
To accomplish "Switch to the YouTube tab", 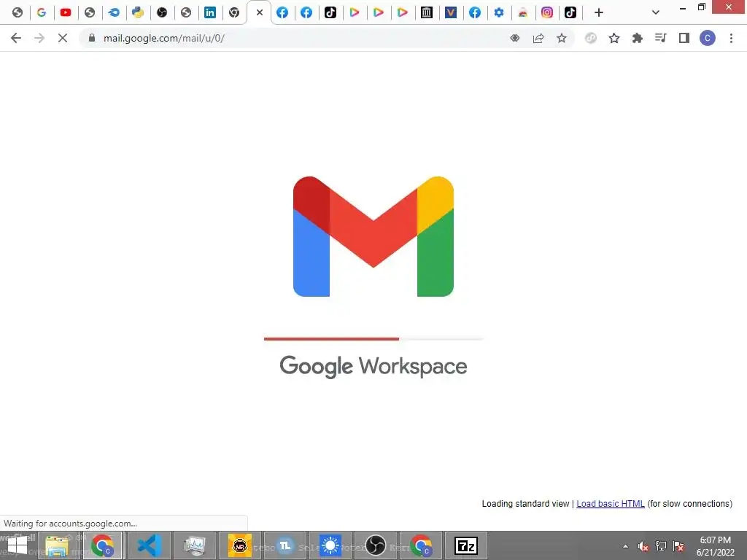I will click(x=65, y=12).
